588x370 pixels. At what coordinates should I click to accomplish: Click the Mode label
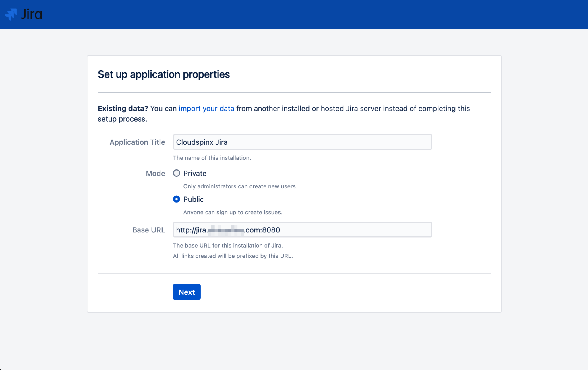pos(155,173)
